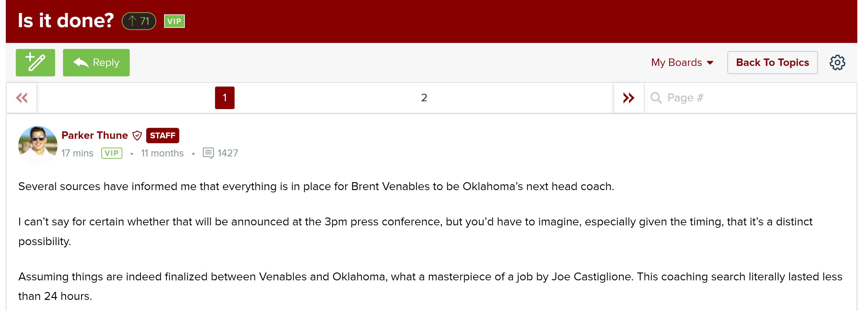Click the page search magnifier icon
The height and width of the screenshot is (311, 868).
(x=656, y=98)
